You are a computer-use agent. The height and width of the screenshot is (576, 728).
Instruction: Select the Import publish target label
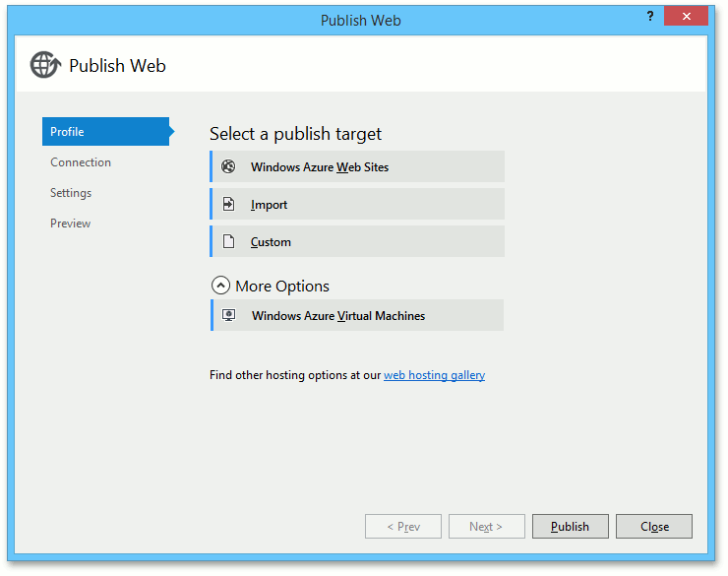point(270,205)
